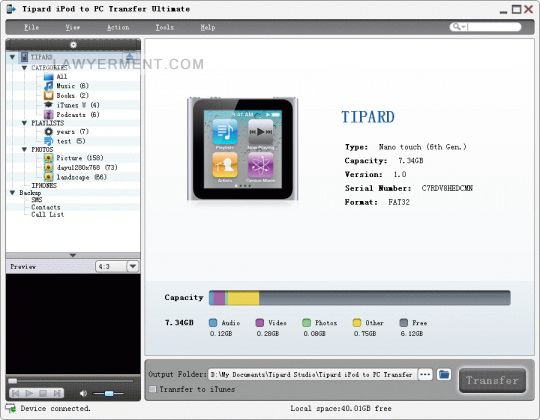Collapse the tree panel with the down arrow
Image resolution: width=540 pixels, height=420 pixels.
(x=73, y=255)
